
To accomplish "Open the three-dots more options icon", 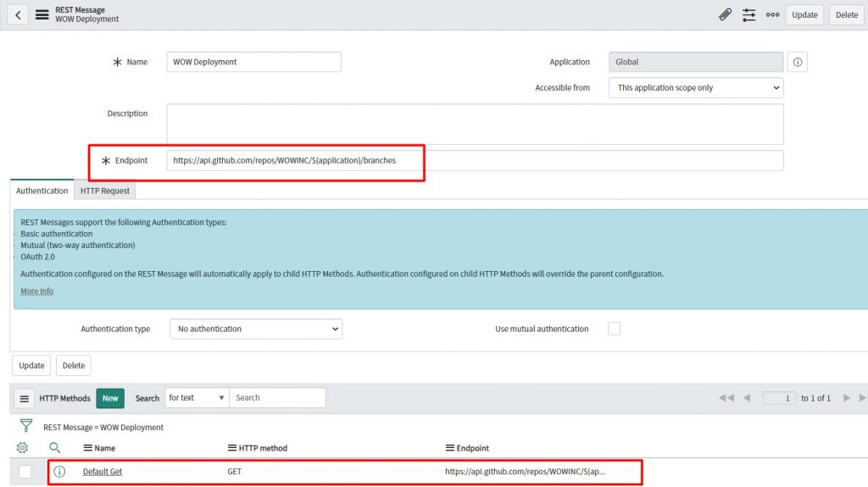I will (772, 15).
